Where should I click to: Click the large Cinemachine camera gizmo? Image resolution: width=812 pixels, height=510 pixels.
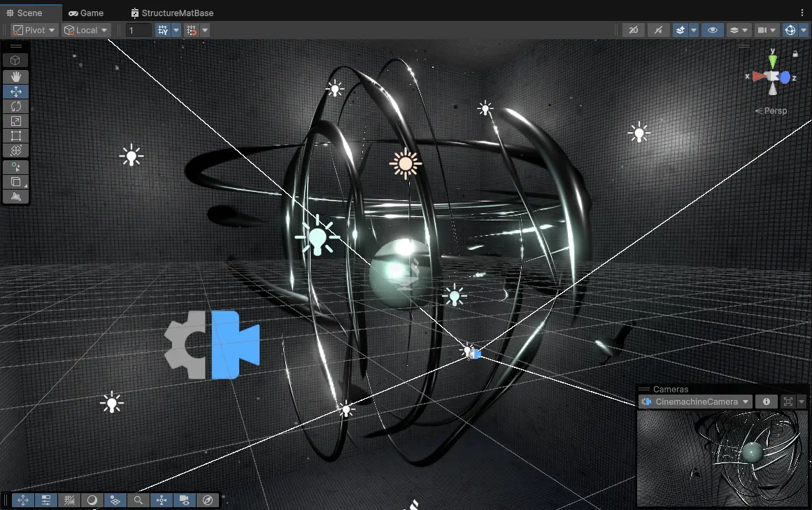(213, 345)
